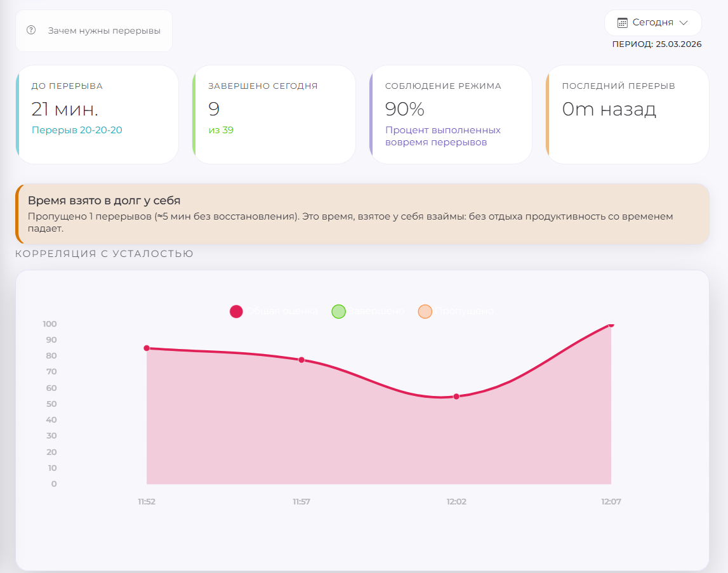Screen dimensions: 728x573
Task: Click the 'ПОСЛЕДНИЙ ПЕРЕРЫВ' card heading
Action: tap(618, 86)
